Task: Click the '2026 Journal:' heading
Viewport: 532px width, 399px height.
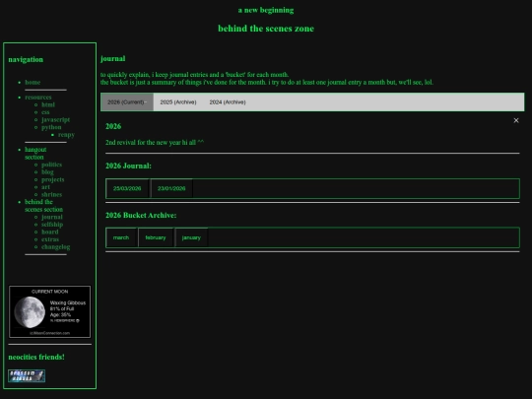Action: (x=128, y=166)
